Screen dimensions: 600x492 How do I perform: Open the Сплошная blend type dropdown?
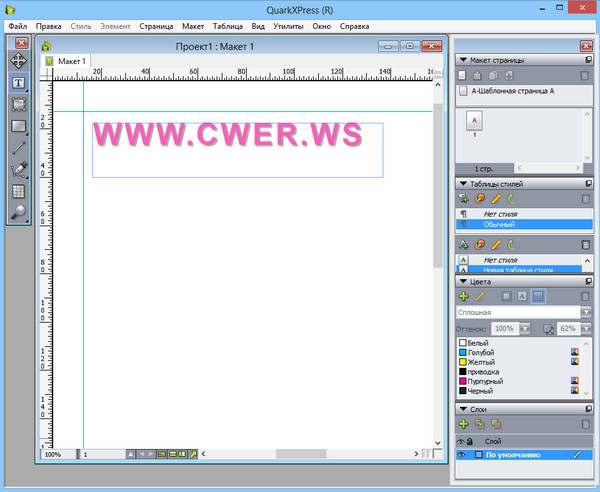pyautogui.click(x=586, y=313)
